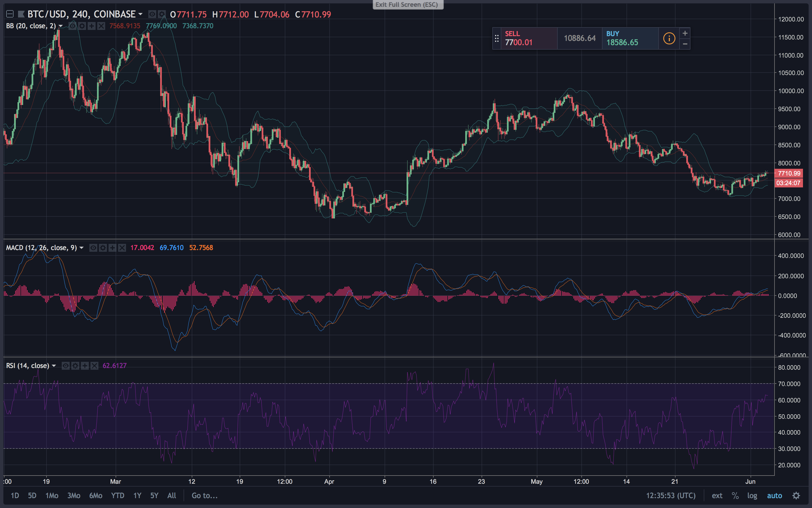Click the May label on the time axis
The image size is (812, 508).
[537, 481]
